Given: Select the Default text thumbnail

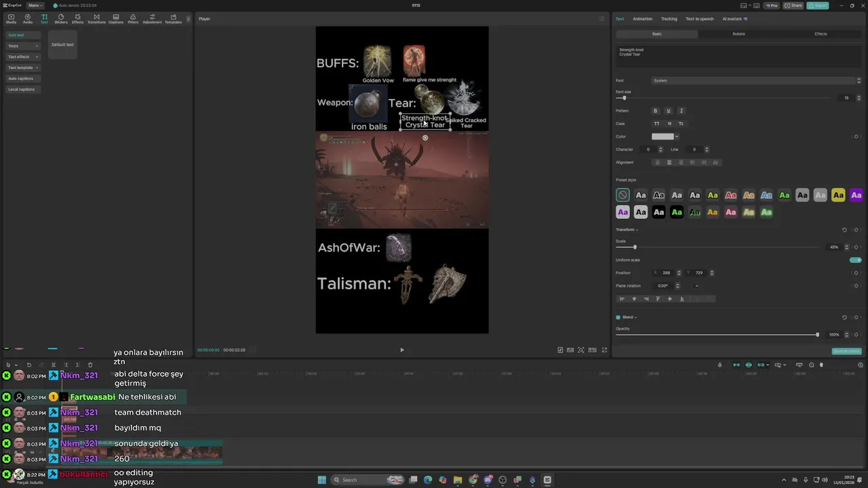Looking at the screenshot, I should click(x=62, y=45).
